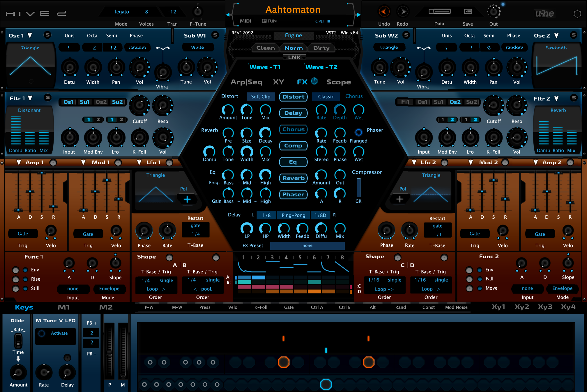Open the legato Mode dropdown
Image resolution: width=587 pixels, height=392 pixels.
tap(122, 12)
